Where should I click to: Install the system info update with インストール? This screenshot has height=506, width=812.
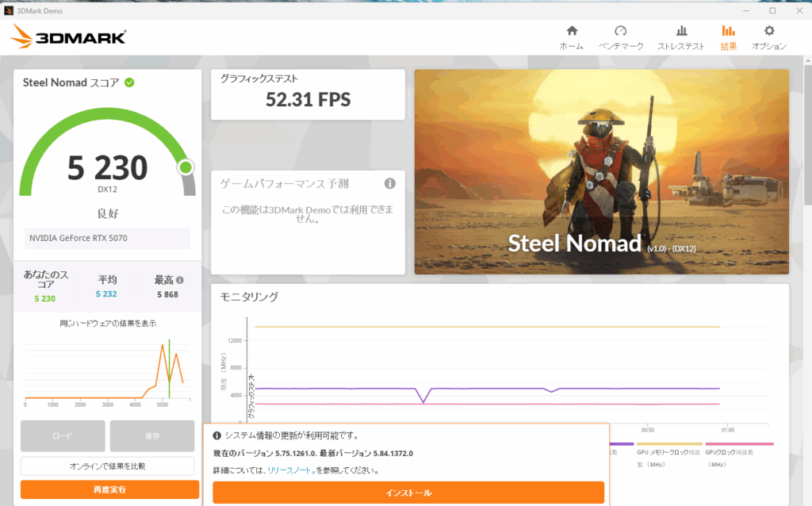[x=408, y=493]
